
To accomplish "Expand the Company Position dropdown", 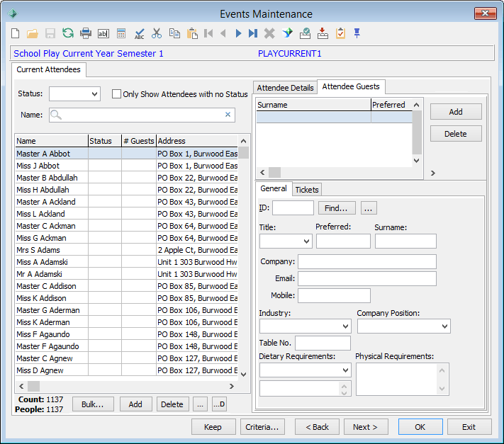I will click(x=445, y=326).
